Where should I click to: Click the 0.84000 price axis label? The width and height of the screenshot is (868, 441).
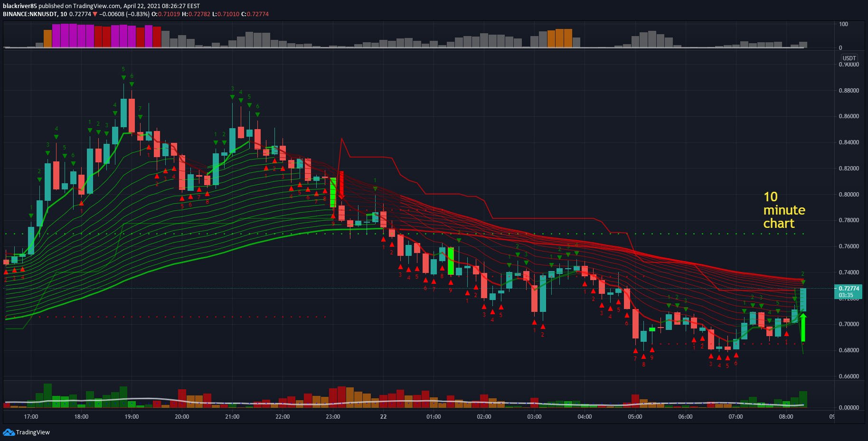tap(849, 142)
